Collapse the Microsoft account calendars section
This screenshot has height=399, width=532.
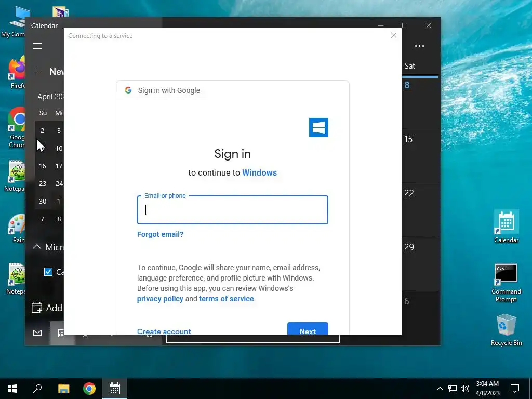tap(37, 247)
